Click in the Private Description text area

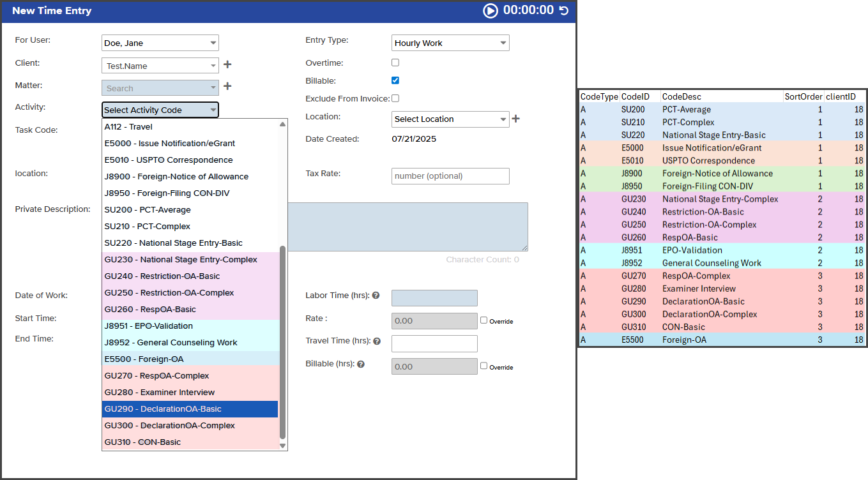pos(407,227)
